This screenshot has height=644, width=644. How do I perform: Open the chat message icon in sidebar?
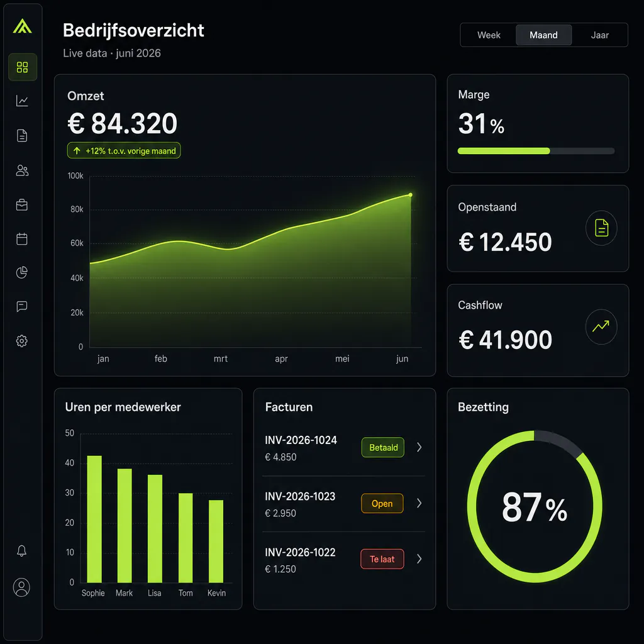tap(22, 306)
